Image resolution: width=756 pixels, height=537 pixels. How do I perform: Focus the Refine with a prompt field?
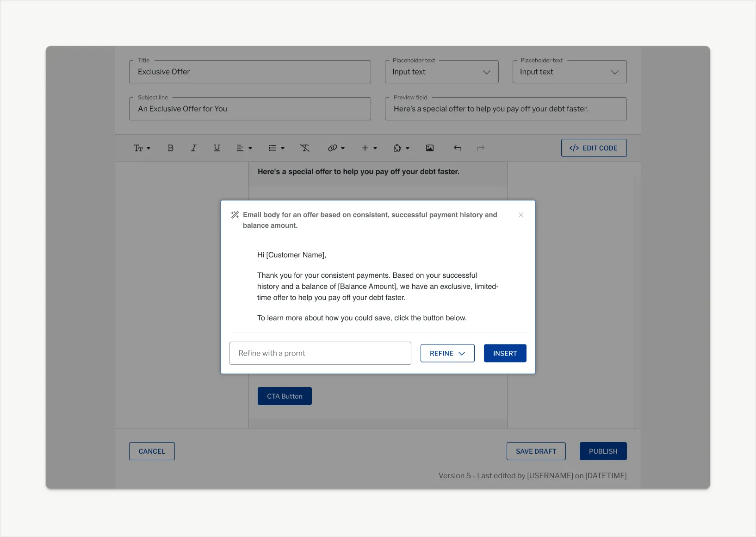click(320, 353)
